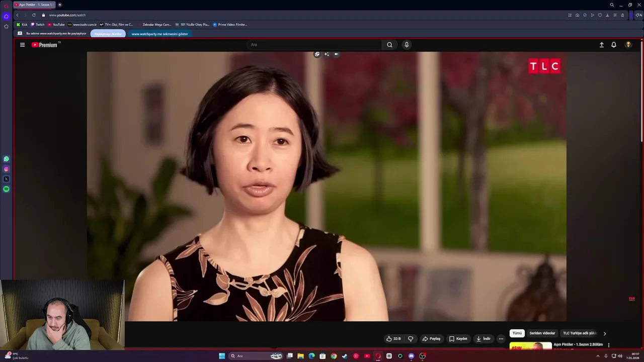
Task: Open the taskbar volume speaker icon
Action: [x=620, y=356]
